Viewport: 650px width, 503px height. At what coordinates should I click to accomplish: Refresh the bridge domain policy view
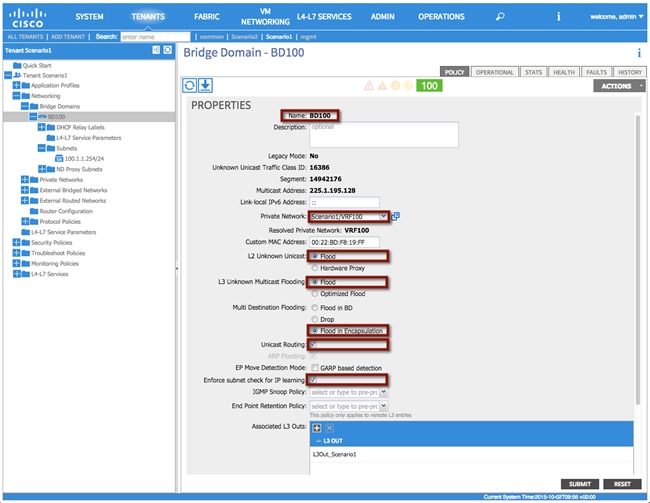(x=190, y=85)
